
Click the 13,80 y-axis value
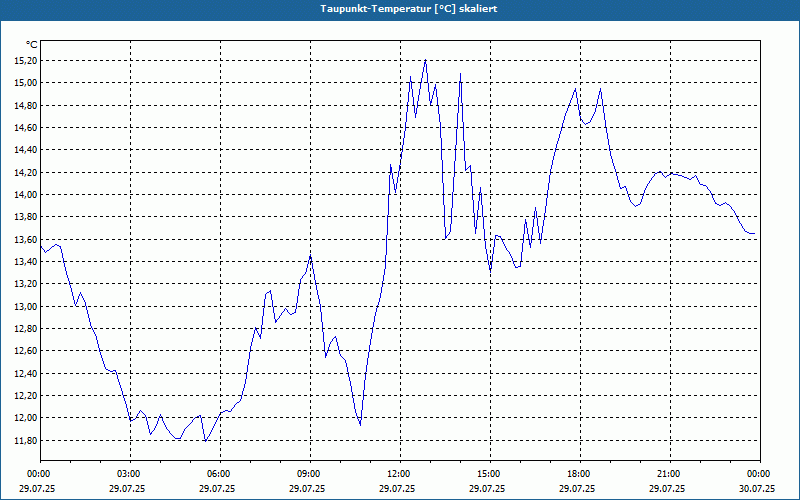point(26,217)
